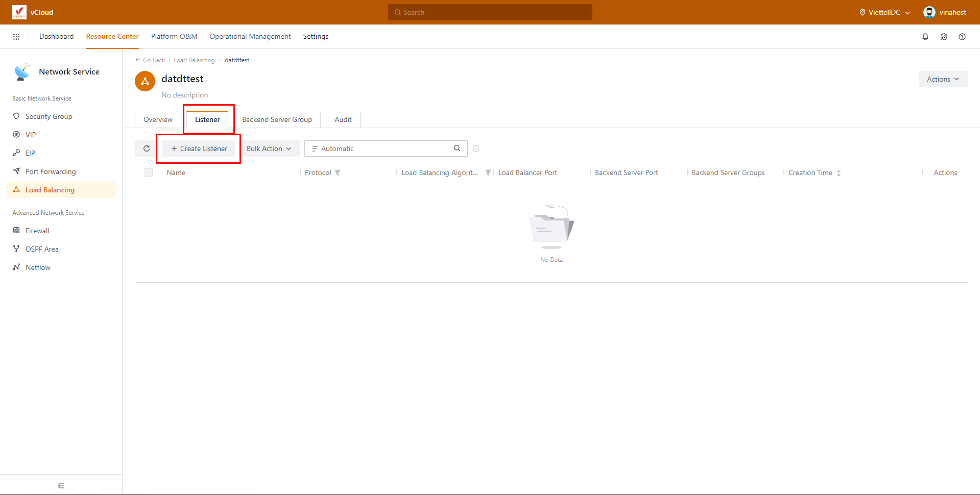980x495 pixels.
Task: Click the top Search input field
Action: [x=490, y=12]
